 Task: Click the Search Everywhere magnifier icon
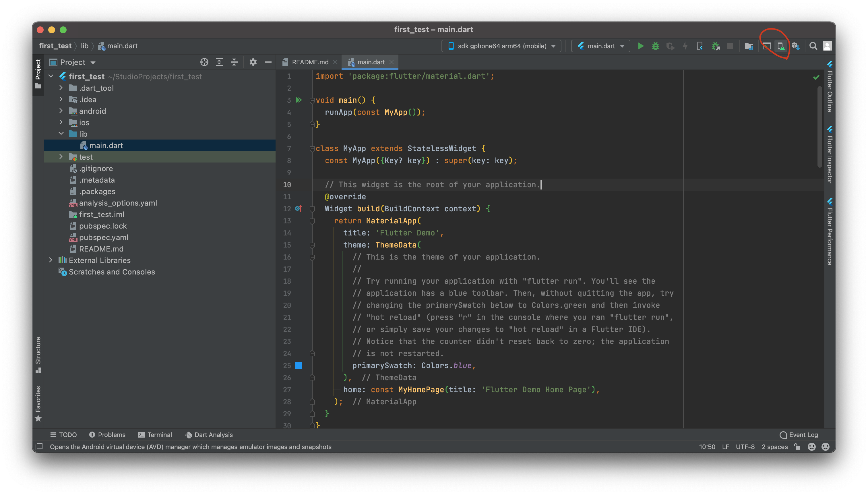click(813, 46)
